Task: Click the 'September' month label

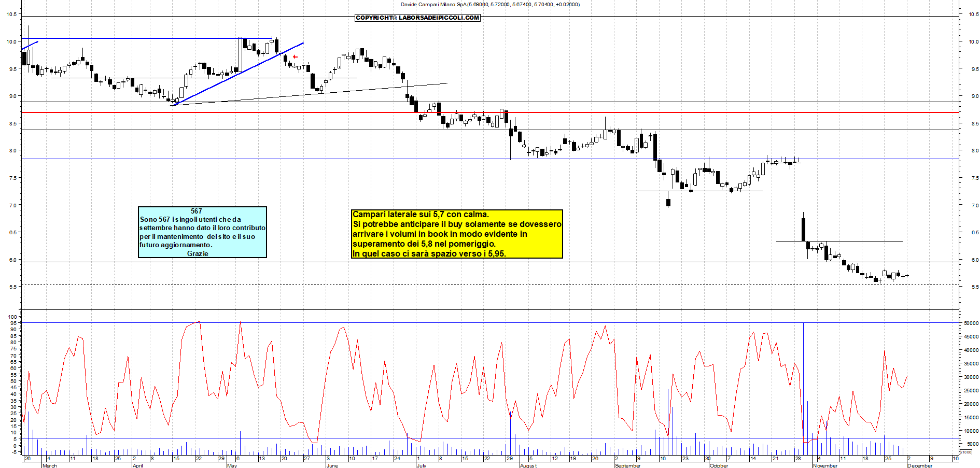Action: pyautogui.click(x=627, y=465)
